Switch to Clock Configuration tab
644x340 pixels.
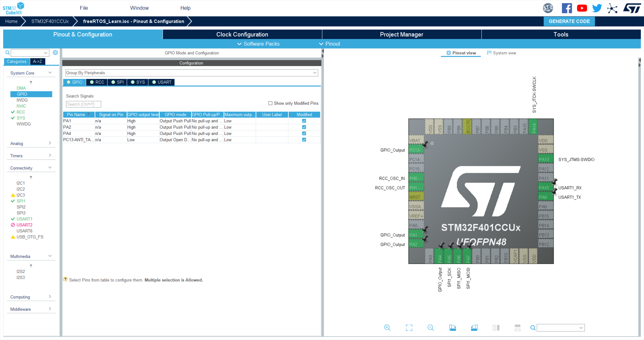point(242,34)
